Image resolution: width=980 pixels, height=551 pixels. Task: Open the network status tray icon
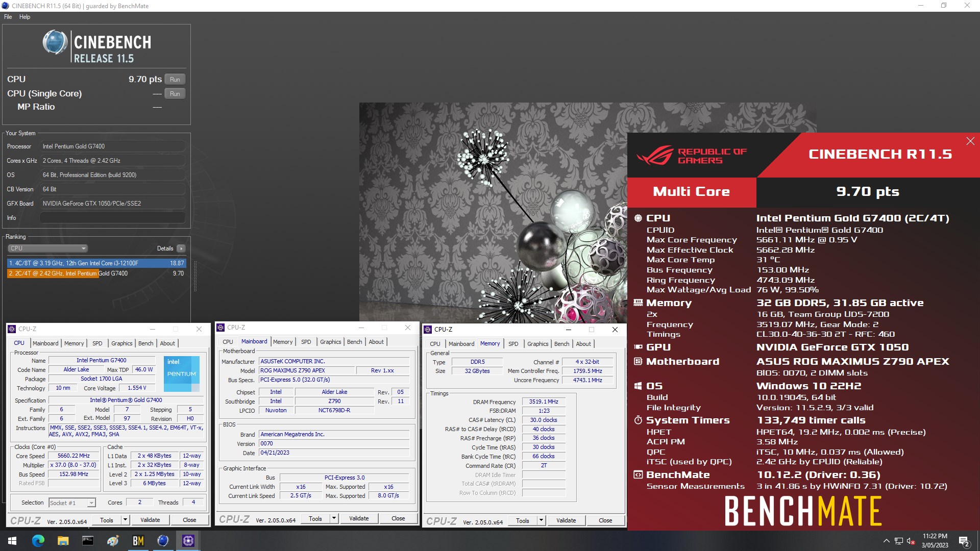coord(898,541)
